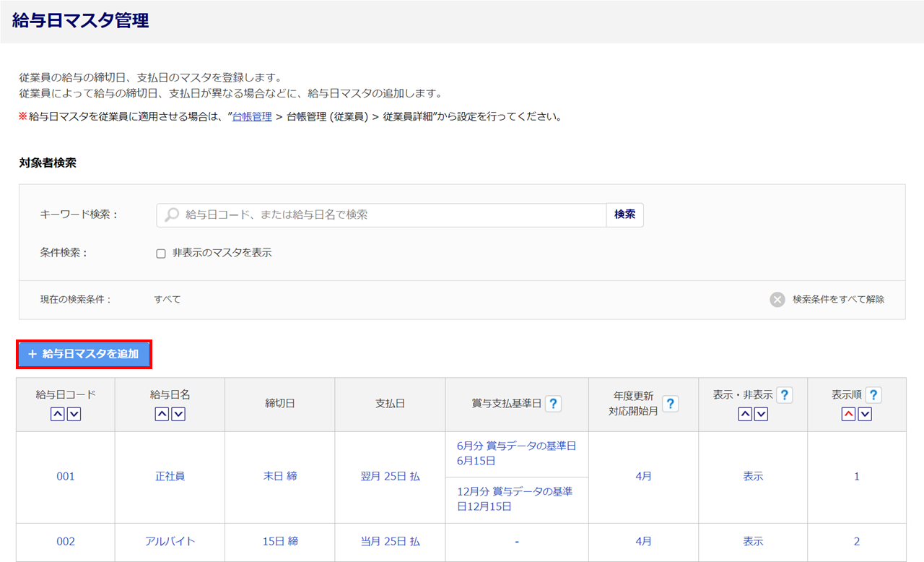Sort 給与日名 column ascending
This screenshot has width=924, height=562.
162,414
